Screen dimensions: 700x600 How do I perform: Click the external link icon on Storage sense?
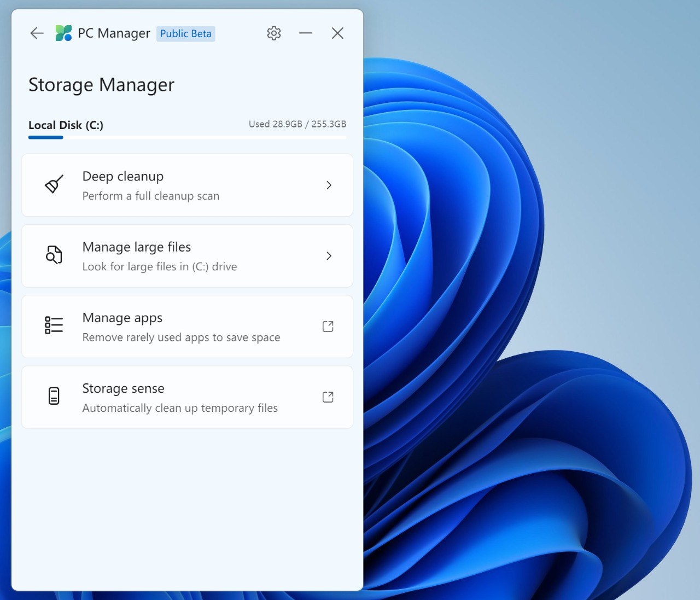click(328, 397)
